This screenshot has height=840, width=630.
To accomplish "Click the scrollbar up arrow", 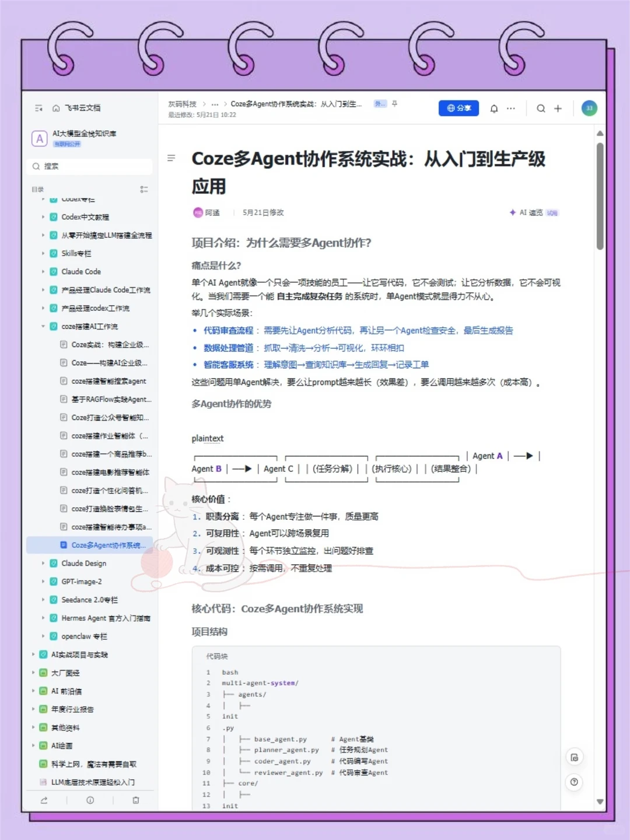I will pyautogui.click(x=600, y=134).
